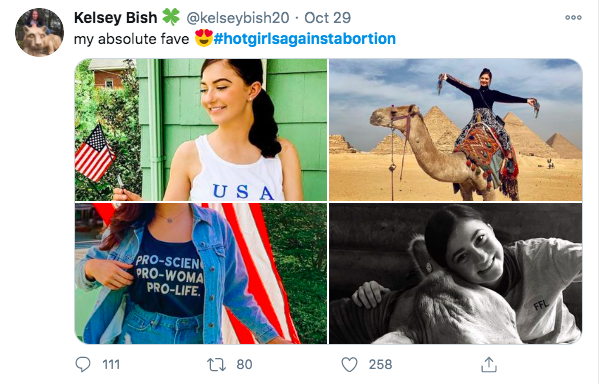The width and height of the screenshot is (606, 384).
Task: Click the "my absolute fave" tweet text
Action: coord(131,39)
